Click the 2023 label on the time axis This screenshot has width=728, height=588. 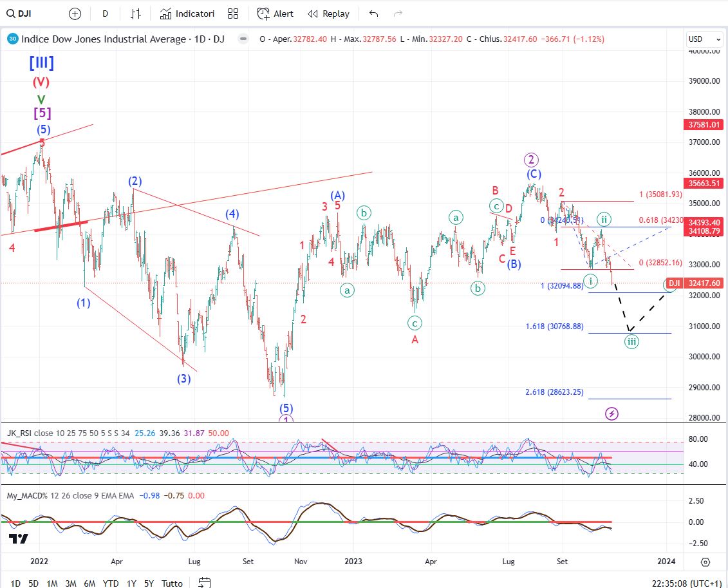click(x=353, y=561)
